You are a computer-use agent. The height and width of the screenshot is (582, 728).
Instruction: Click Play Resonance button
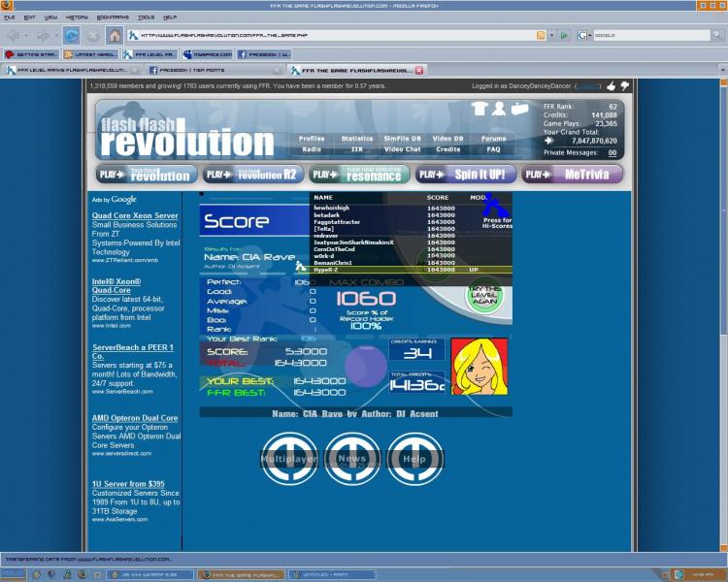(359, 175)
